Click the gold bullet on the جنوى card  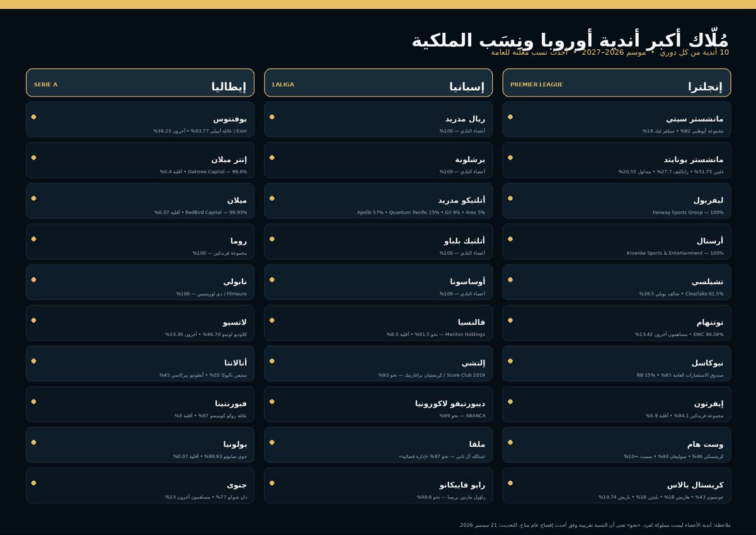(x=33, y=483)
